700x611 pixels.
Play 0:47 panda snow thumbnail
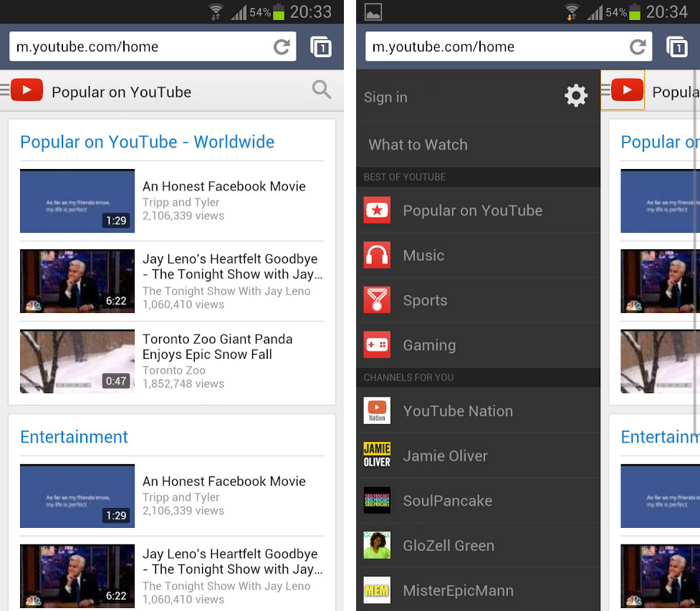click(x=77, y=362)
